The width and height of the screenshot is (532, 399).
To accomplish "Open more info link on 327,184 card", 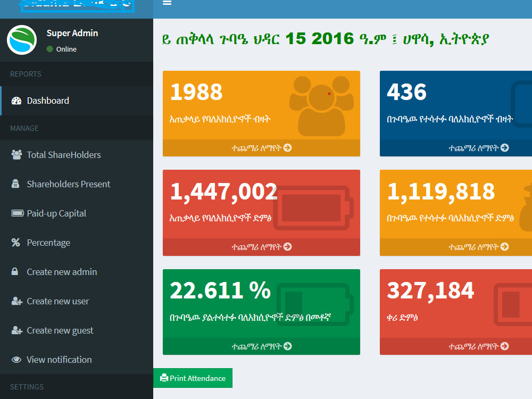I will click(478, 346).
